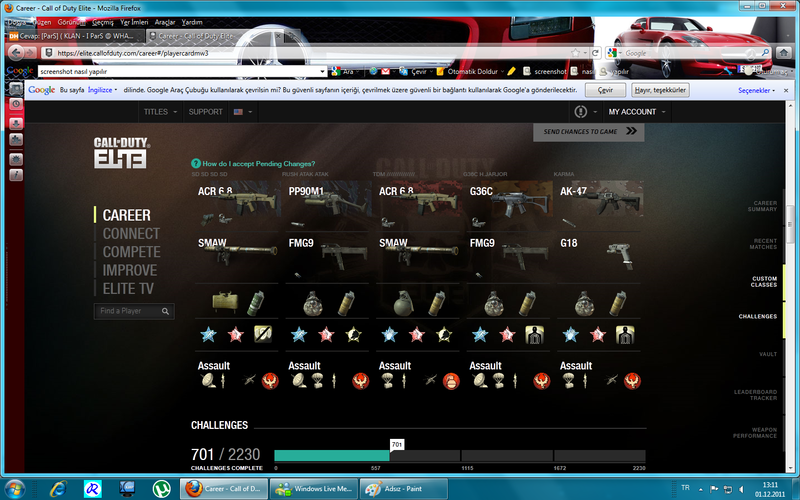Click the target-silhouette perk in KARMA class
This screenshot has height=500, width=800.
625,334
